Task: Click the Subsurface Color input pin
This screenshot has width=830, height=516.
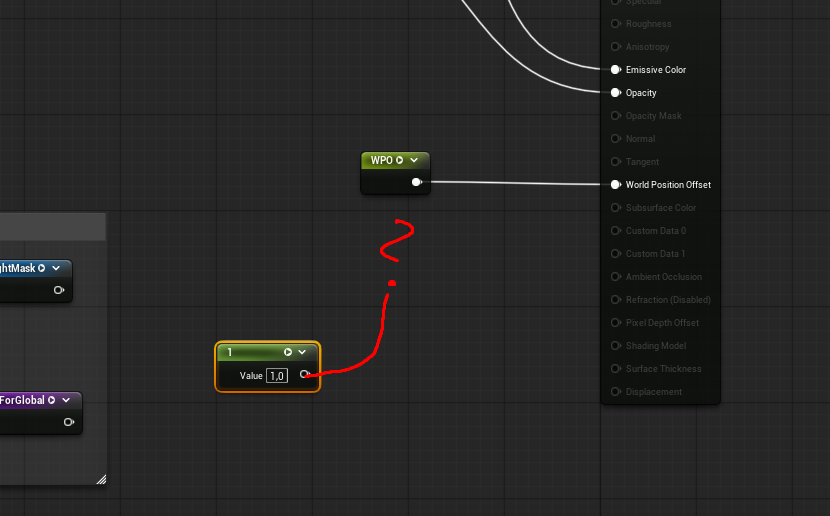Action: point(616,207)
